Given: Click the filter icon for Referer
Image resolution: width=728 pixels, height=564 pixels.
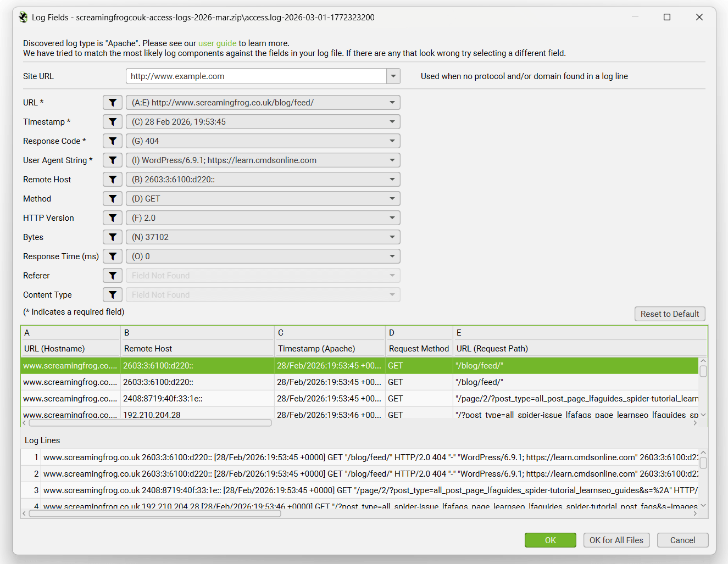Looking at the screenshot, I should click(113, 276).
